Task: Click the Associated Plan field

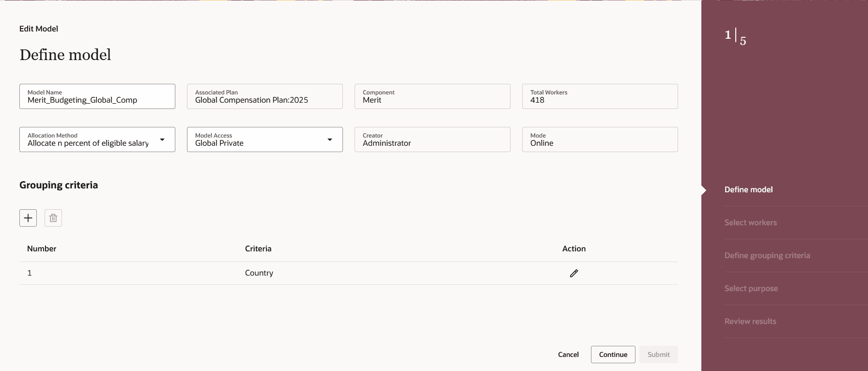Action: tap(264, 96)
